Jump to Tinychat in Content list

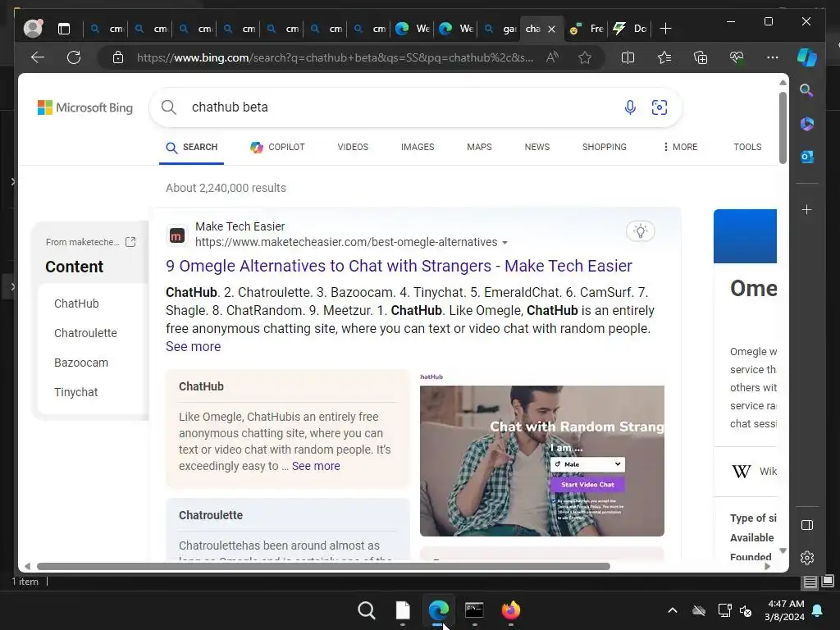76,392
